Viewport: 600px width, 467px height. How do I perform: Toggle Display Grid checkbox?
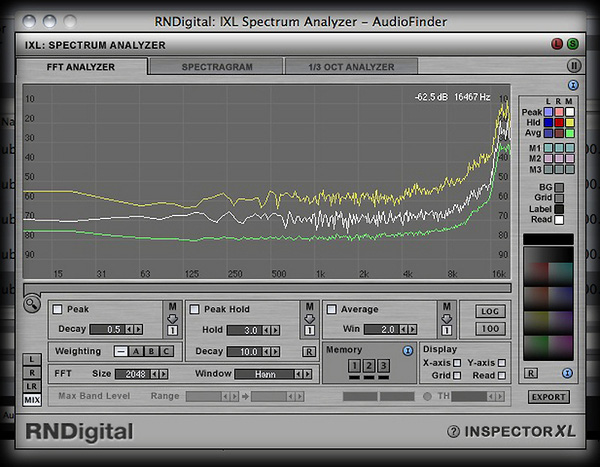(x=457, y=376)
